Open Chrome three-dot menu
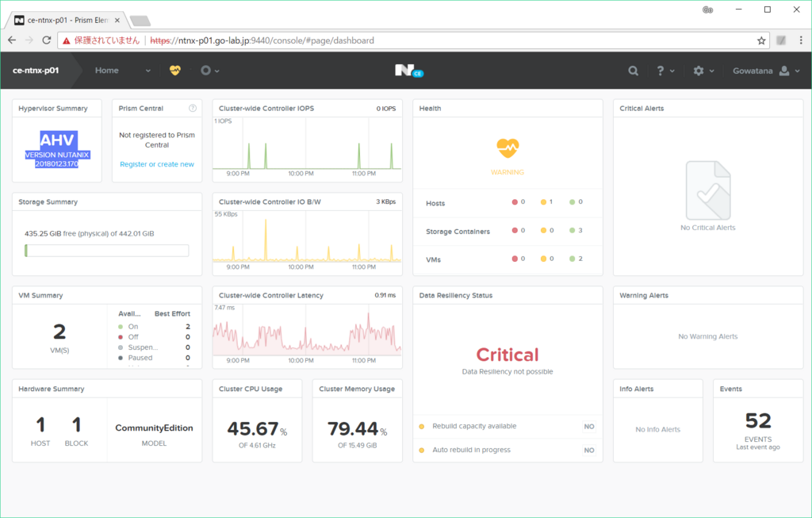This screenshot has width=812, height=518. tap(801, 40)
